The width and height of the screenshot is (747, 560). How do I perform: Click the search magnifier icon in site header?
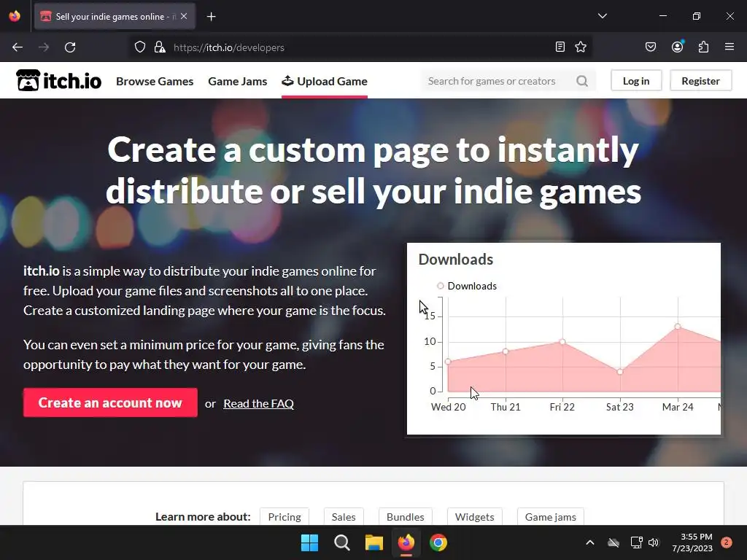tap(581, 81)
